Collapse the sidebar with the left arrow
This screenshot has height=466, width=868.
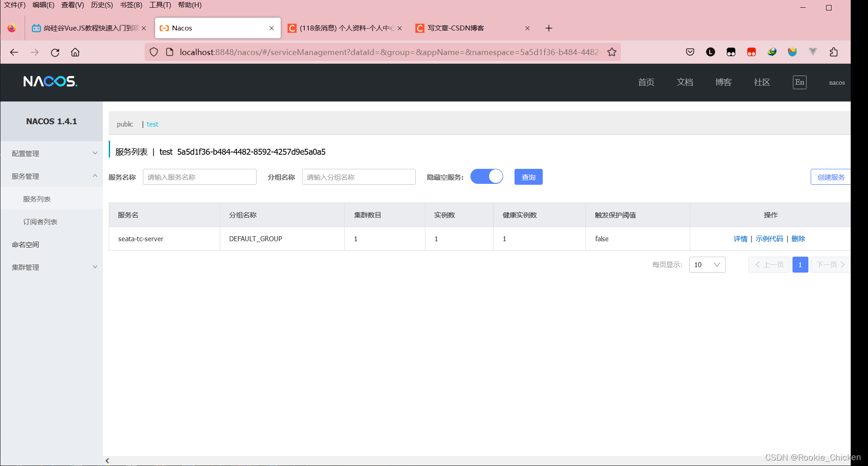(x=107, y=461)
